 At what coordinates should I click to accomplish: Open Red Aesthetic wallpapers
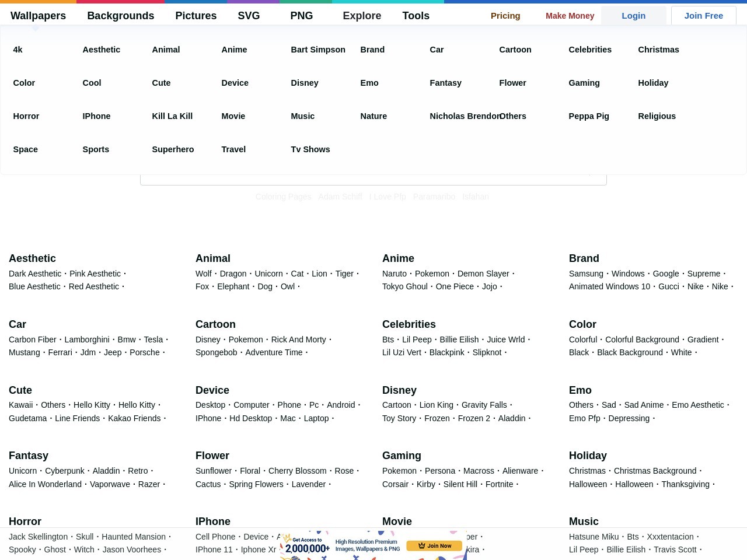tap(94, 286)
